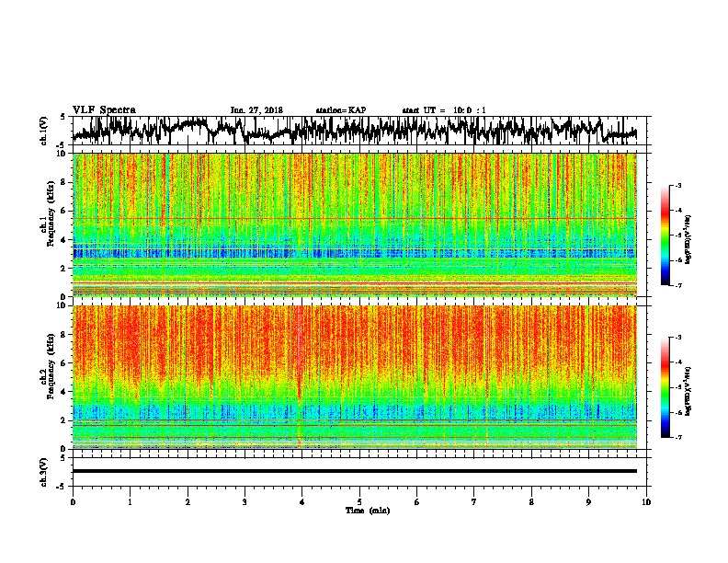Click the "-7" label on ch.2 color scale
728x563 pixels.
[678, 437]
